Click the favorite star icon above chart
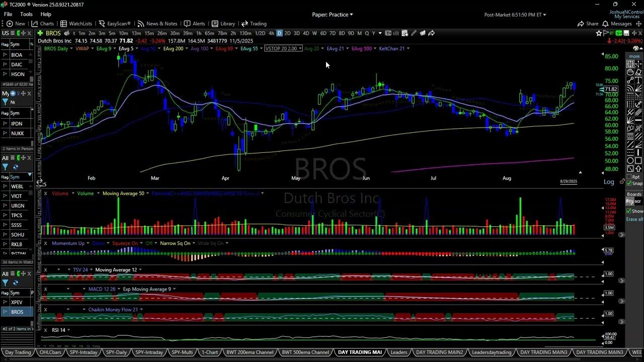The width and height of the screenshot is (644, 362). click(599, 33)
